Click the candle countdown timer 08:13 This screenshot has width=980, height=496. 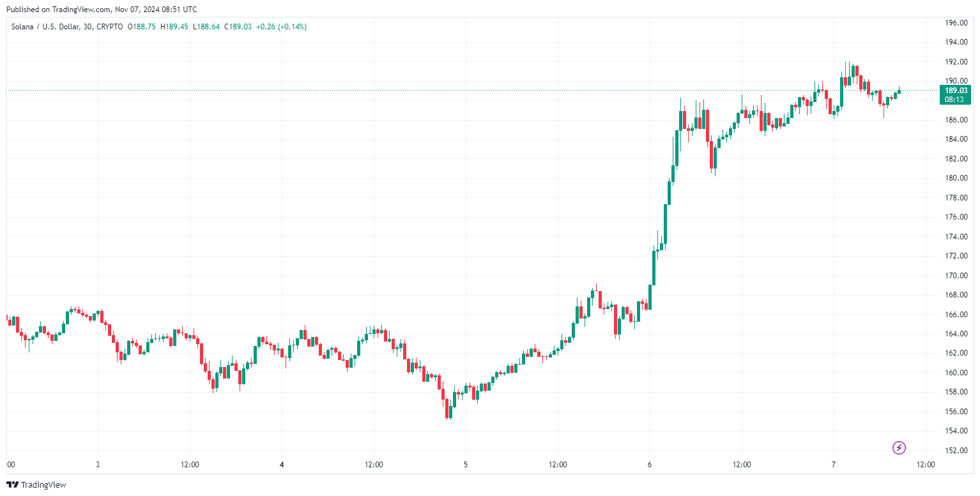tap(955, 100)
